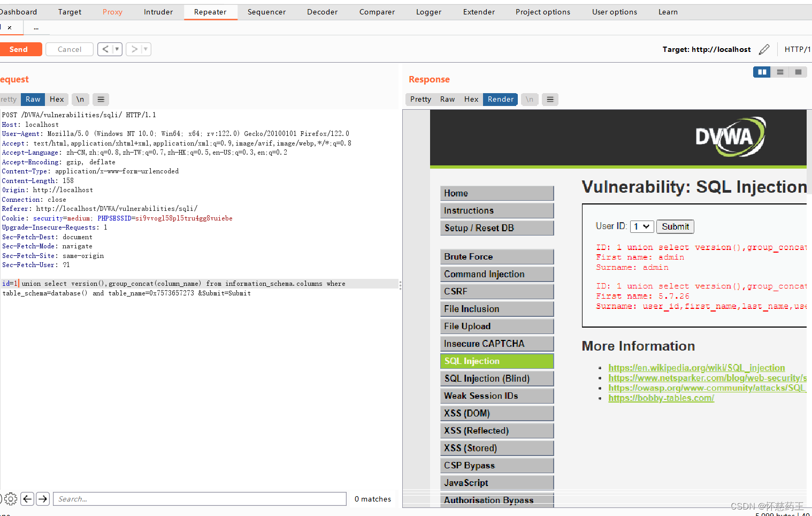Open CSP Bypass page
This screenshot has width=812, height=516.
[x=497, y=465]
